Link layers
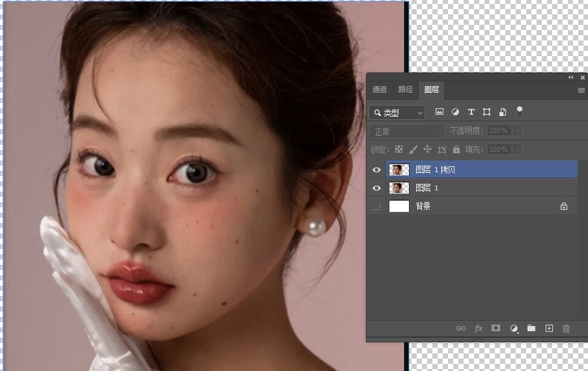The height and width of the screenshot is (371, 588). coord(461,328)
